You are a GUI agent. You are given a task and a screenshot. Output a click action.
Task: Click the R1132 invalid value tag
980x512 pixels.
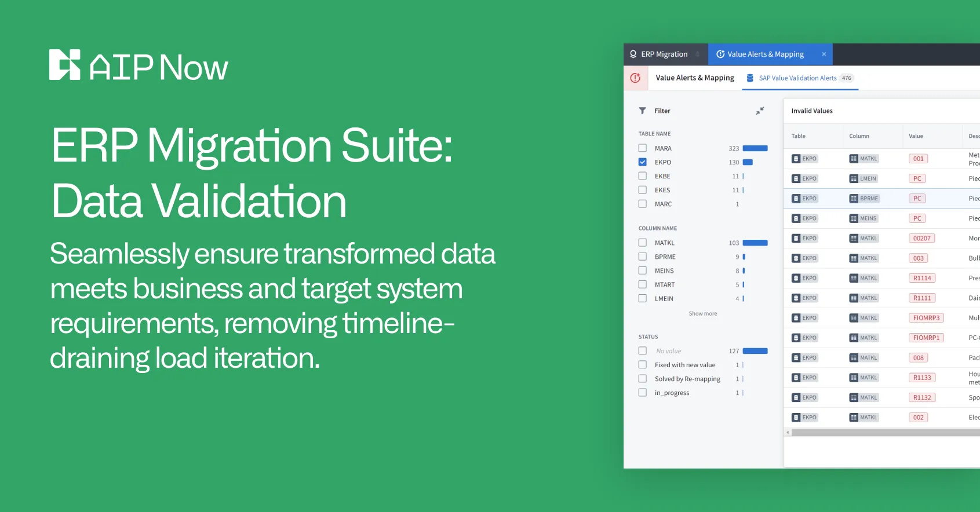point(922,397)
